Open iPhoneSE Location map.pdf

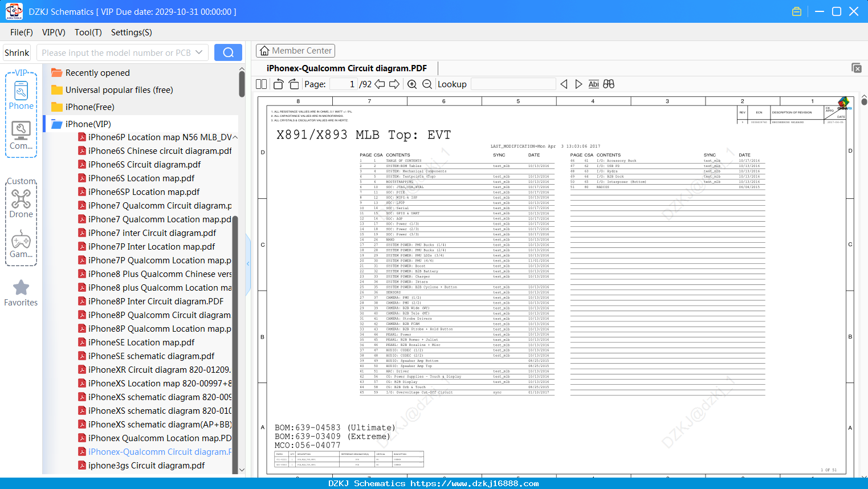click(136, 343)
